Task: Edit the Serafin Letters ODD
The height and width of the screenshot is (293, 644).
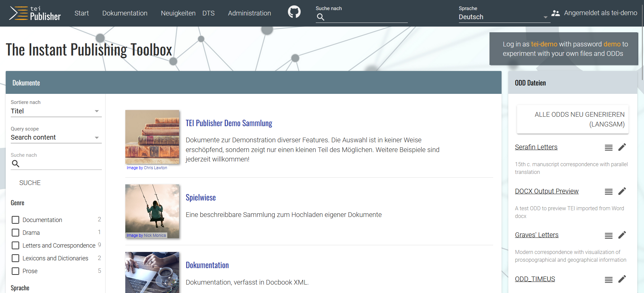Action: (x=622, y=147)
